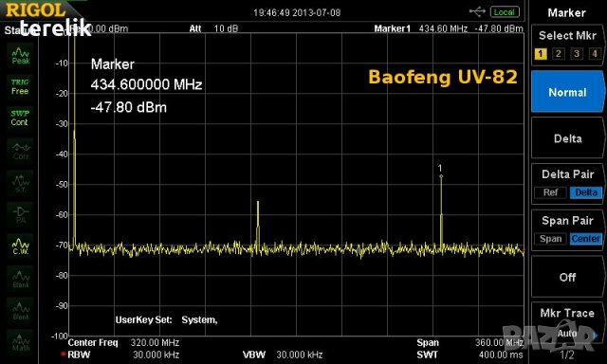
Task: Click the SWT 400.00 ms sweep time
Action: pos(501,355)
